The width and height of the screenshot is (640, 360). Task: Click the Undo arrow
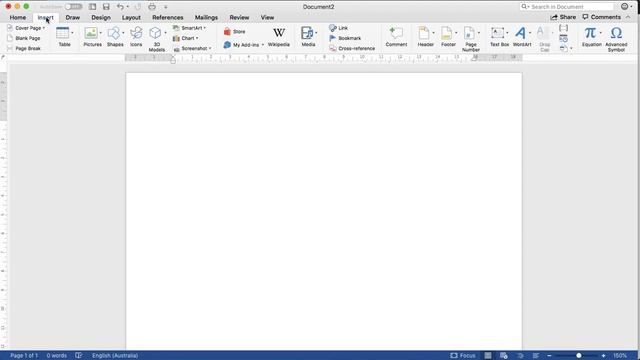tap(120, 7)
